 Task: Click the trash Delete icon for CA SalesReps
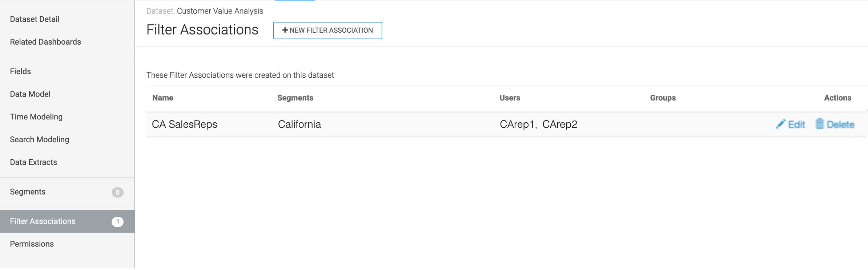819,124
